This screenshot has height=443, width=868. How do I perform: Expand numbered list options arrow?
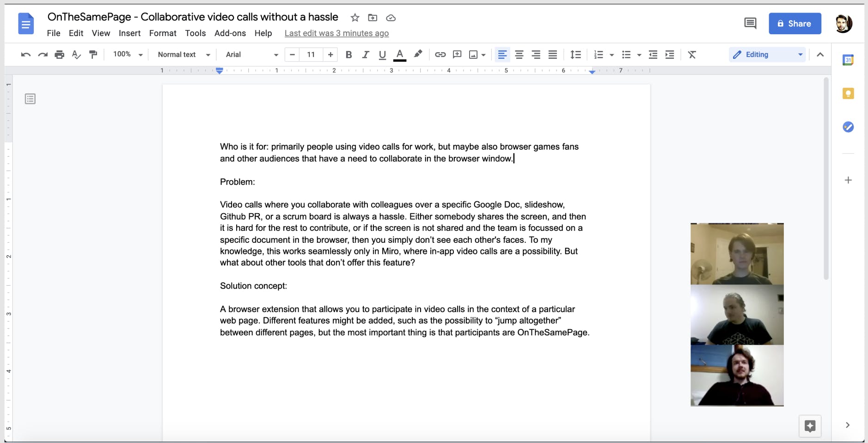pos(611,55)
